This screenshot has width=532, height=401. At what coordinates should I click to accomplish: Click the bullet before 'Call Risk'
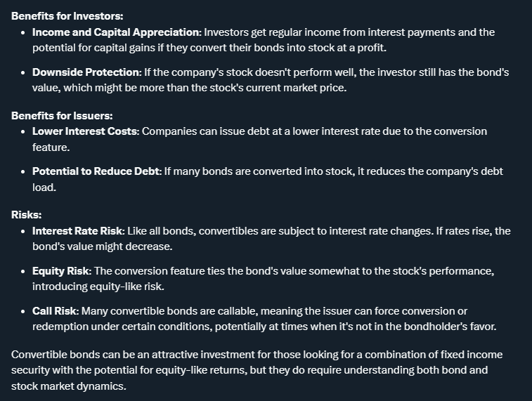[x=22, y=312]
